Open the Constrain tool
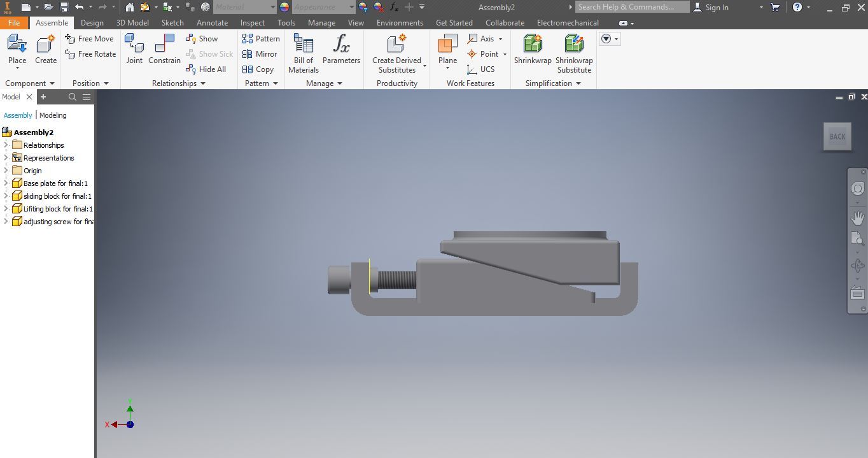 [164, 49]
